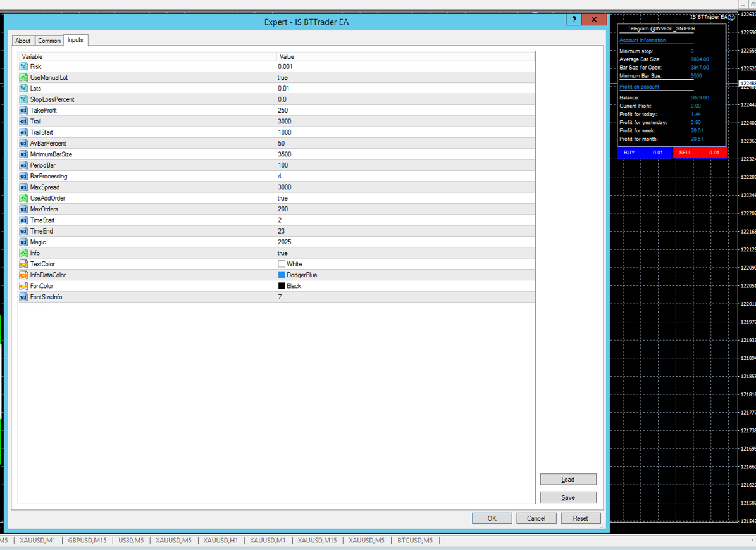Switch to the Common tab
Viewport: 756px width, 550px height.
49,41
